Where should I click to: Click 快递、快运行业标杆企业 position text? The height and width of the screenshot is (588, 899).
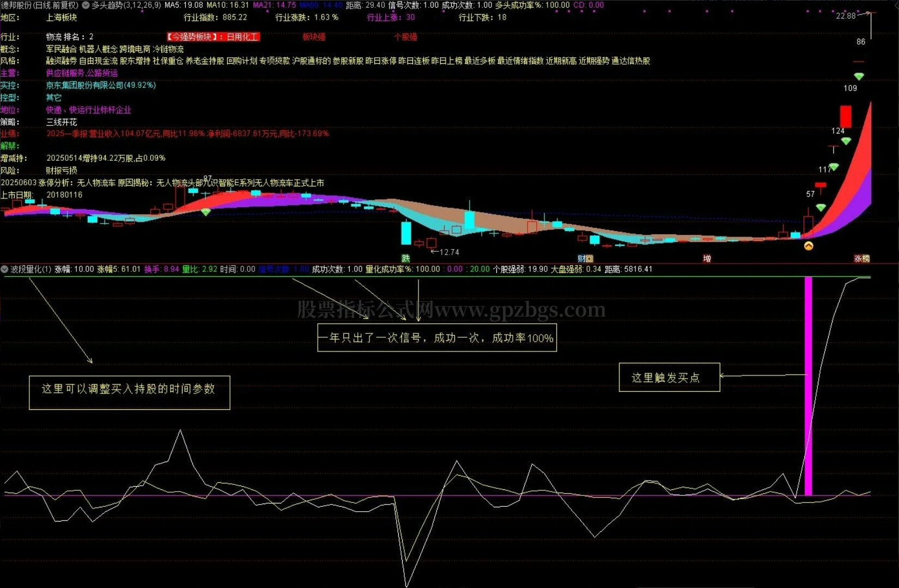(x=88, y=110)
